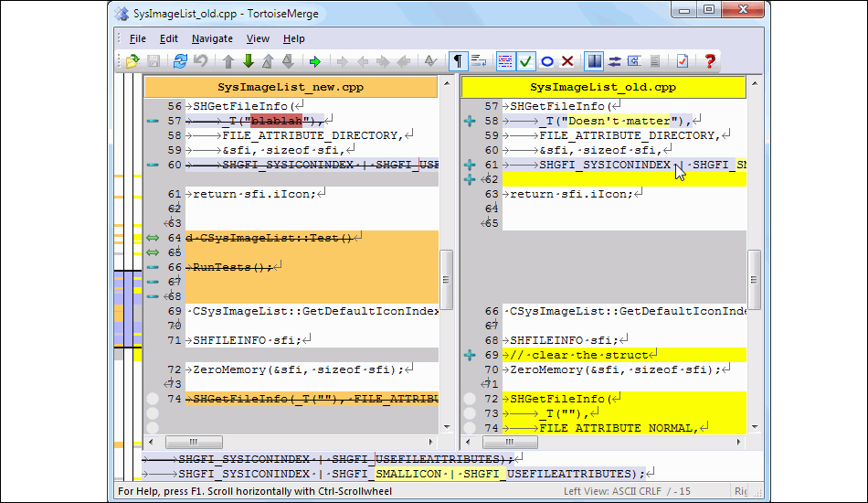Viewport: 868px width, 503px height.
Task: Click the blue circle toolbar icon
Action: [x=547, y=61]
